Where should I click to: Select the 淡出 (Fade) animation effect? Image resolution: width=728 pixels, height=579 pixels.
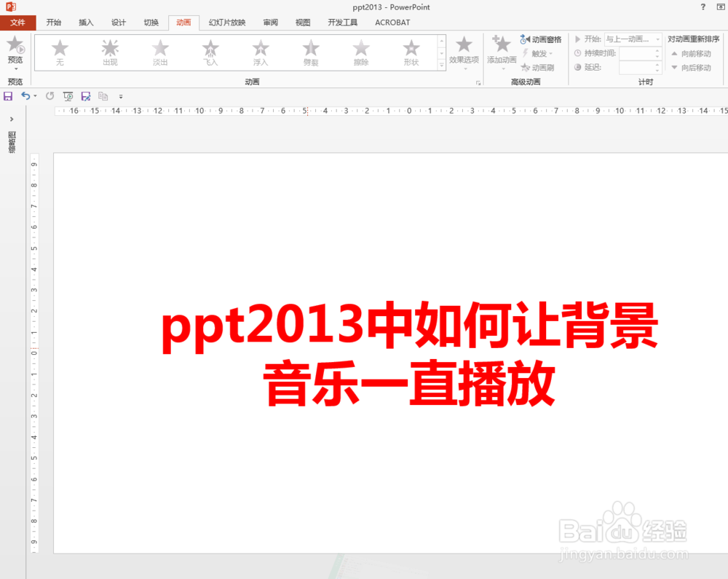(x=160, y=52)
